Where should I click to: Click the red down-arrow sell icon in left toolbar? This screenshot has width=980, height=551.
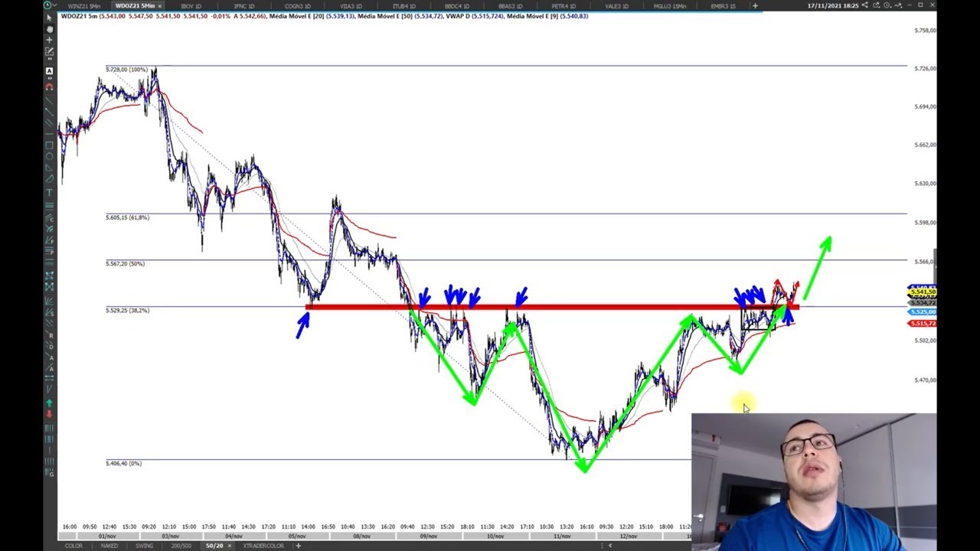point(50,414)
